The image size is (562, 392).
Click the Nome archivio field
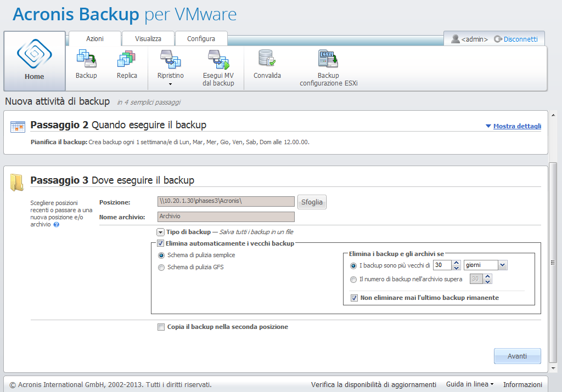coord(226,217)
